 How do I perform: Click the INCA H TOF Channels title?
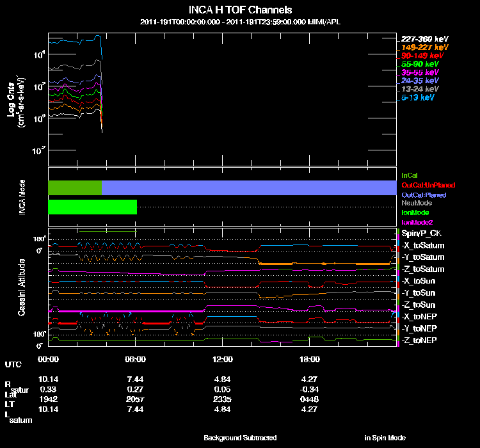pyautogui.click(x=240, y=10)
